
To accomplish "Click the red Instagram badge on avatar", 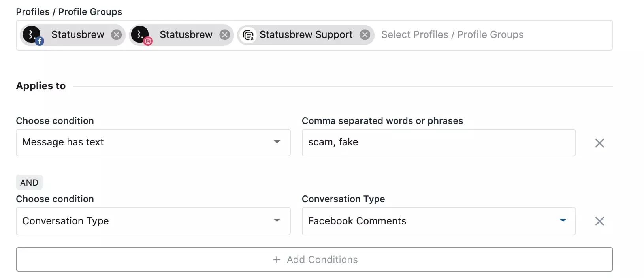I will coord(148,41).
